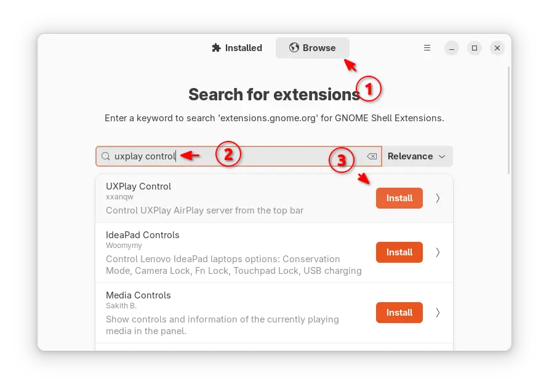Switch to the Installed tab

tap(237, 48)
